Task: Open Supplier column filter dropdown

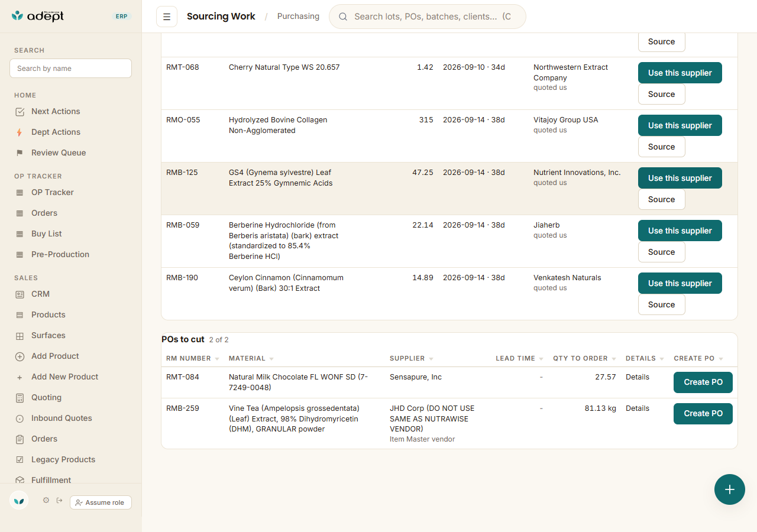Action: click(x=431, y=359)
